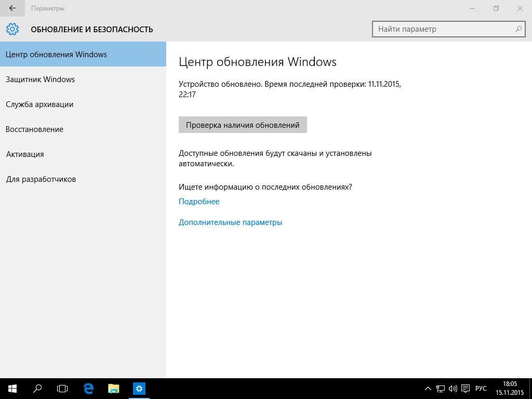
Task: Open the Подробнее link
Action: pos(199,202)
